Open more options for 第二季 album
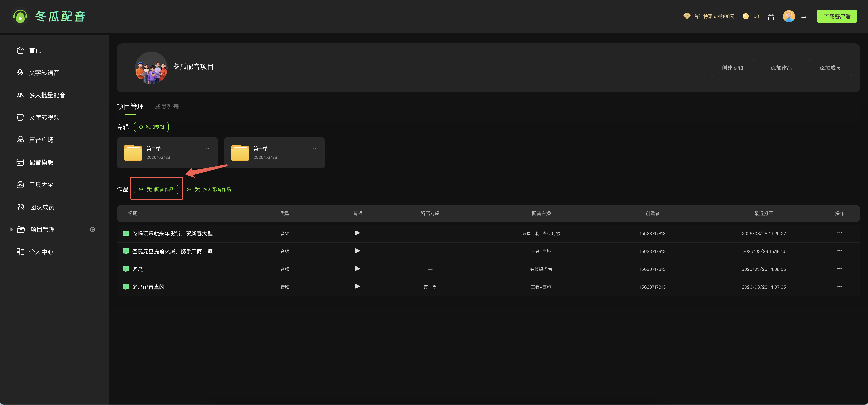 (x=208, y=149)
